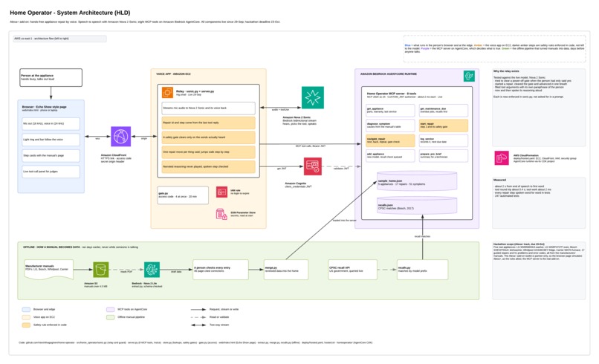Click the Safety rule enforced legend swatch

(26, 325)
